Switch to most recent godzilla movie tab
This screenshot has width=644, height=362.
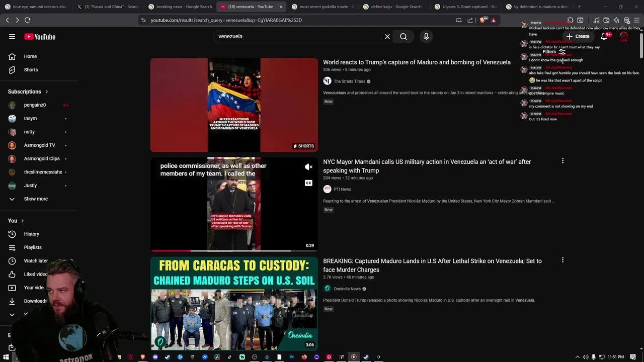click(x=323, y=7)
